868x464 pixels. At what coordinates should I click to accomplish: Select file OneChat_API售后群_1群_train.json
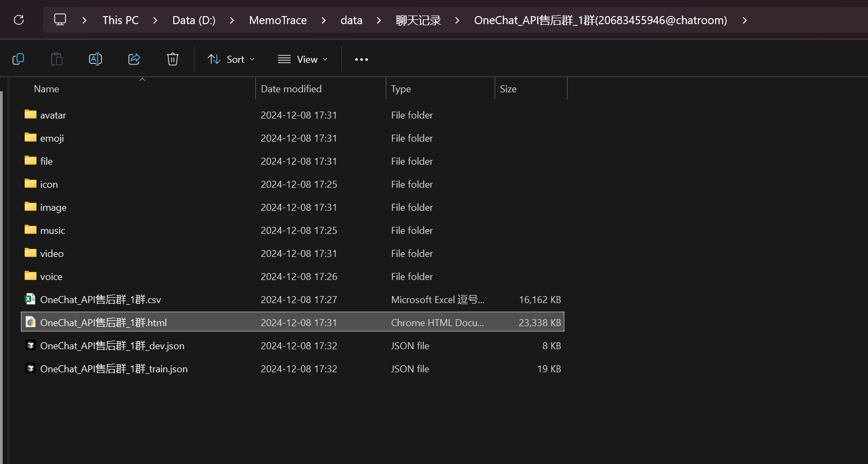[114, 369]
